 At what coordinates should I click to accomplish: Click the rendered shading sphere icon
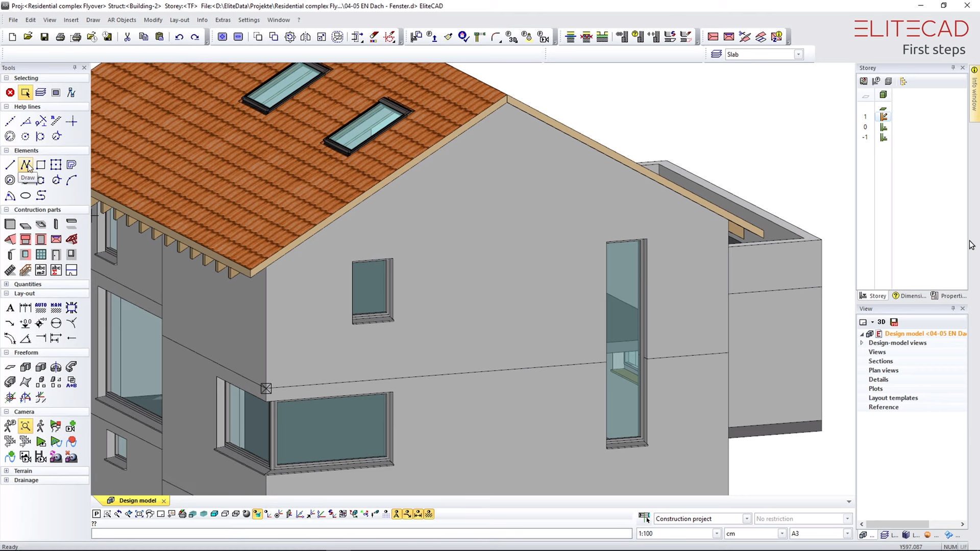tap(247, 514)
